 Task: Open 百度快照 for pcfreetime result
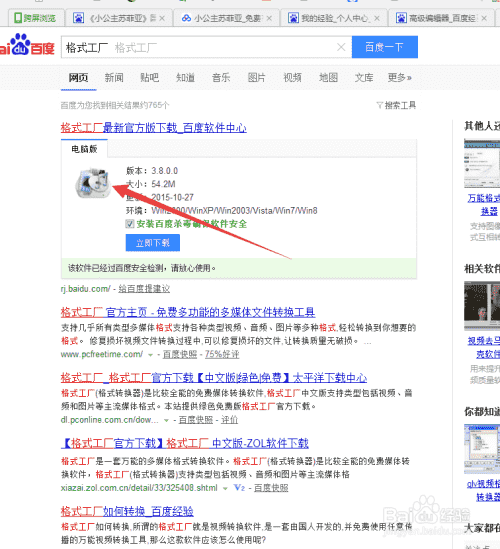point(180,354)
